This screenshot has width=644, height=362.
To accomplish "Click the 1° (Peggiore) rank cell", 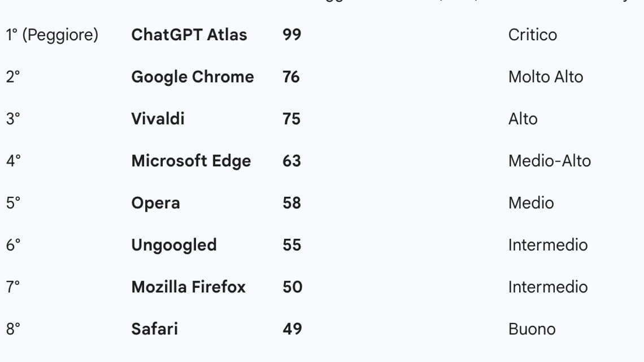I will tap(52, 35).
